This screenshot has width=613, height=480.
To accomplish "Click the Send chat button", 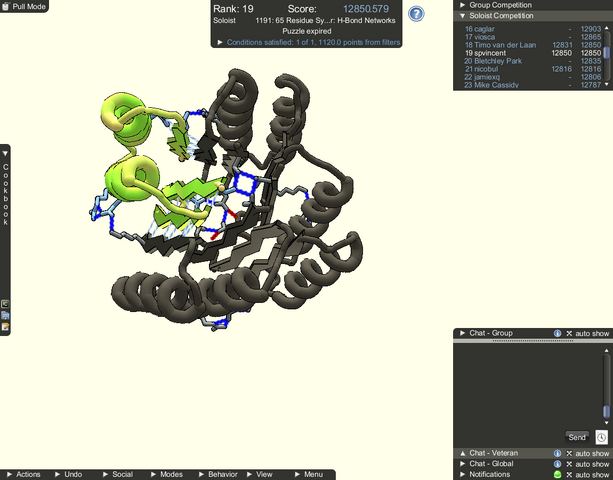I will pos(577,437).
